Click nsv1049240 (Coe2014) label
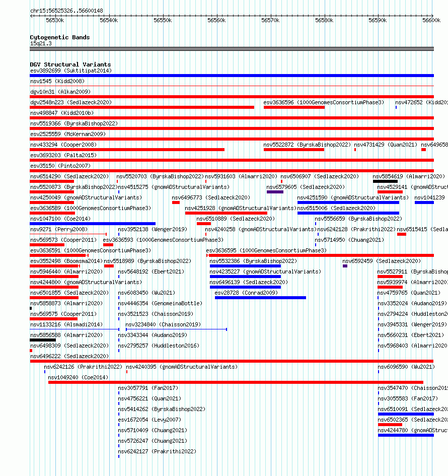Screen dimensions: 448x476 (78, 378)
